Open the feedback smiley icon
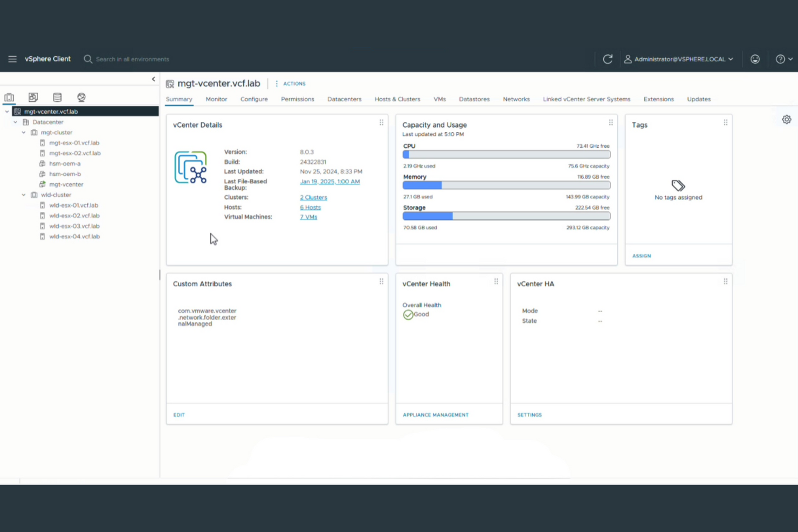Viewport: 798px width, 532px height. (x=755, y=59)
